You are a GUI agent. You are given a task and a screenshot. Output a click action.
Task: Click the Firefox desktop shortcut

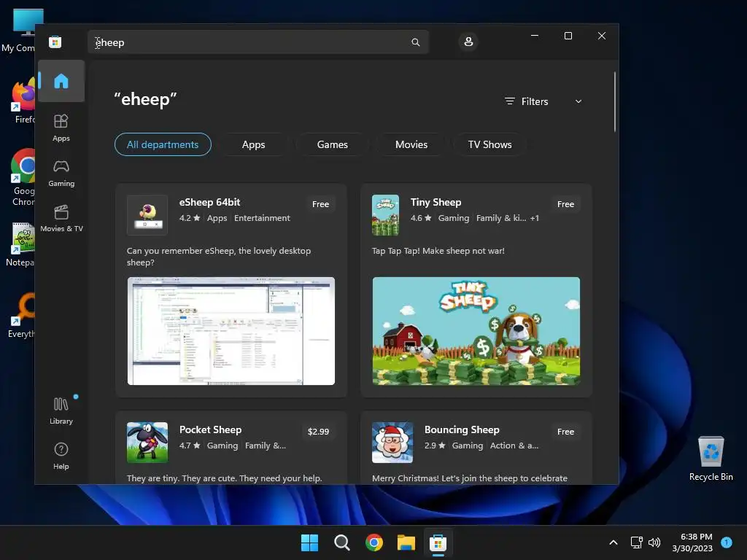point(23,101)
